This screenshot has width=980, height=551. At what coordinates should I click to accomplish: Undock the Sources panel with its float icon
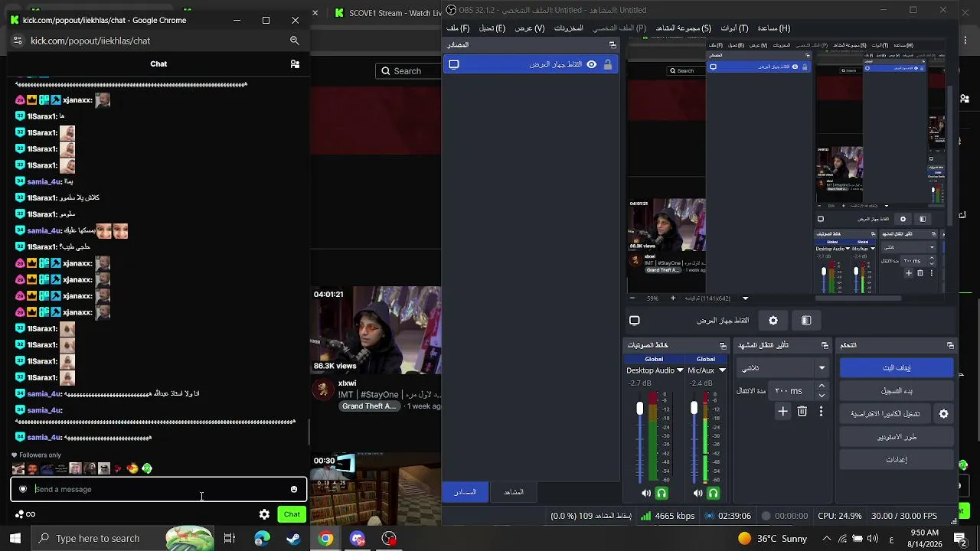pos(612,45)
